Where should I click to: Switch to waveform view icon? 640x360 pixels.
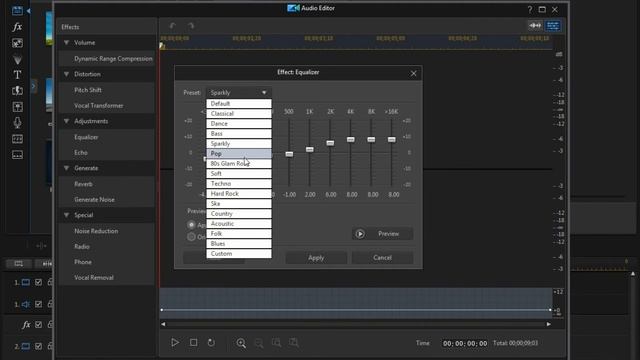(x=535, y=26)
